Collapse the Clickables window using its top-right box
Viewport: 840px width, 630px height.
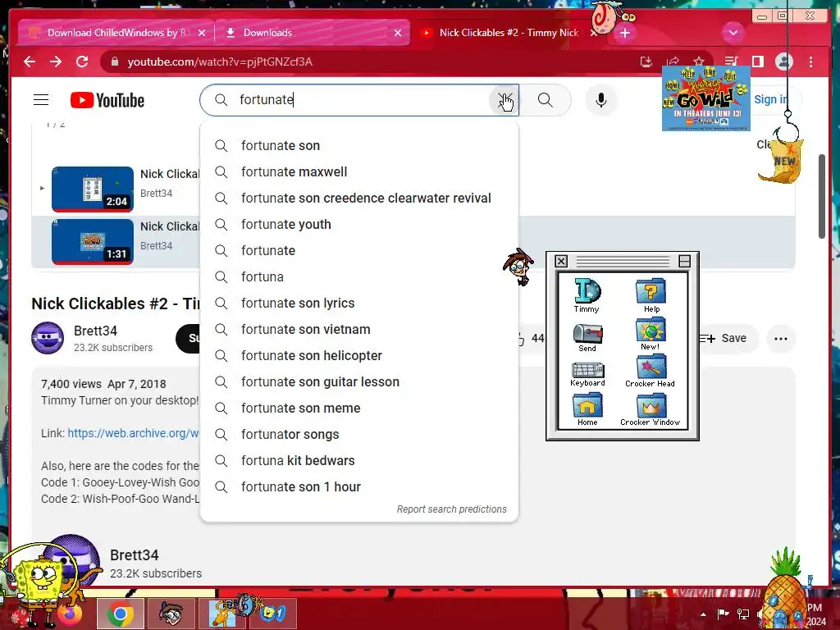click(x=684, y=261)
